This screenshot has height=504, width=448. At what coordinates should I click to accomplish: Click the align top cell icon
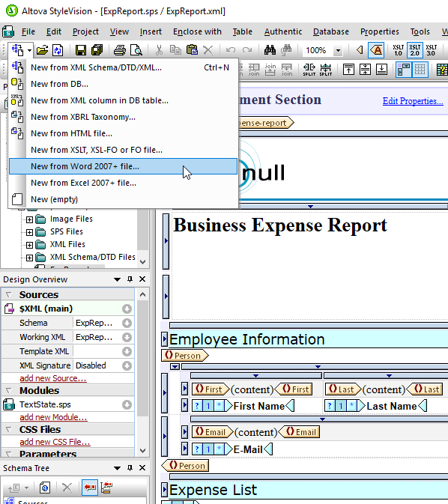click(348, 70)
